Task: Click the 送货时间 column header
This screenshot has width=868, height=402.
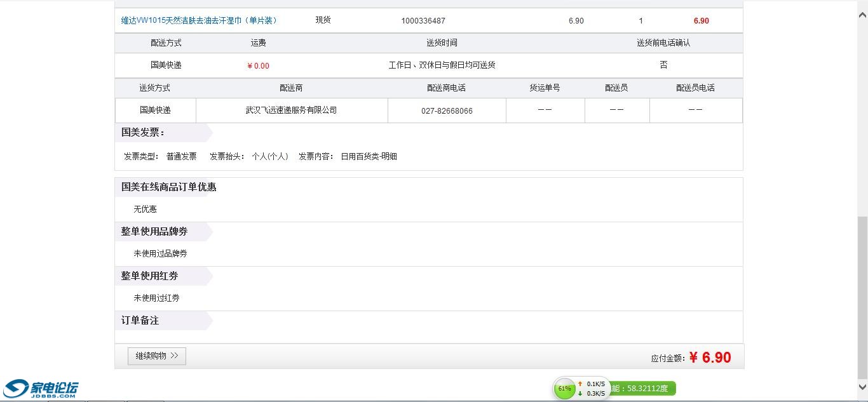Action: tap(442, 43)
